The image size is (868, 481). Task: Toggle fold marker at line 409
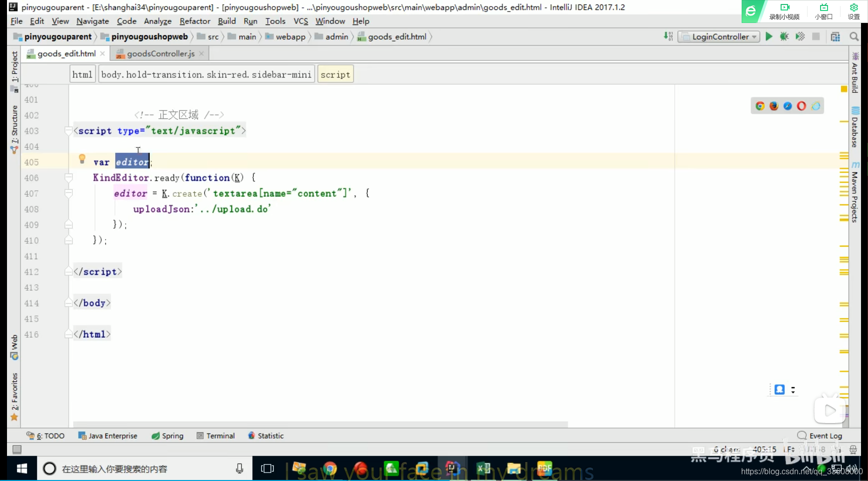coord(68,224)
